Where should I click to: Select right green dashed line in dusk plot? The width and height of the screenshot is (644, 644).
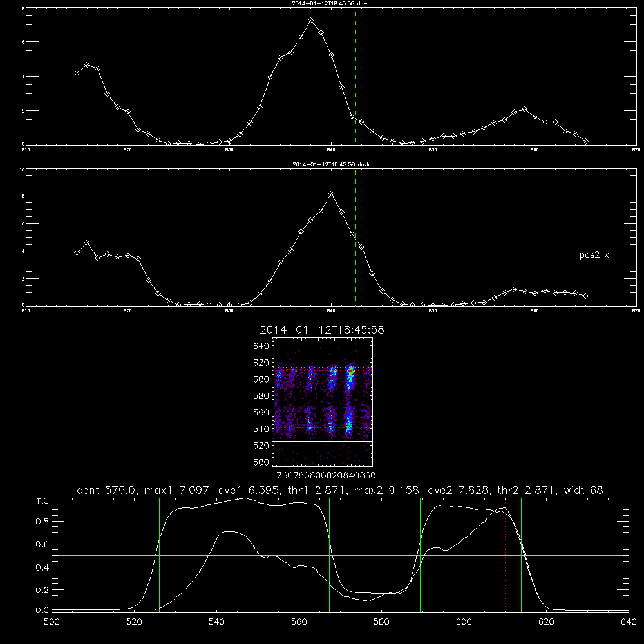coord(355,238)
